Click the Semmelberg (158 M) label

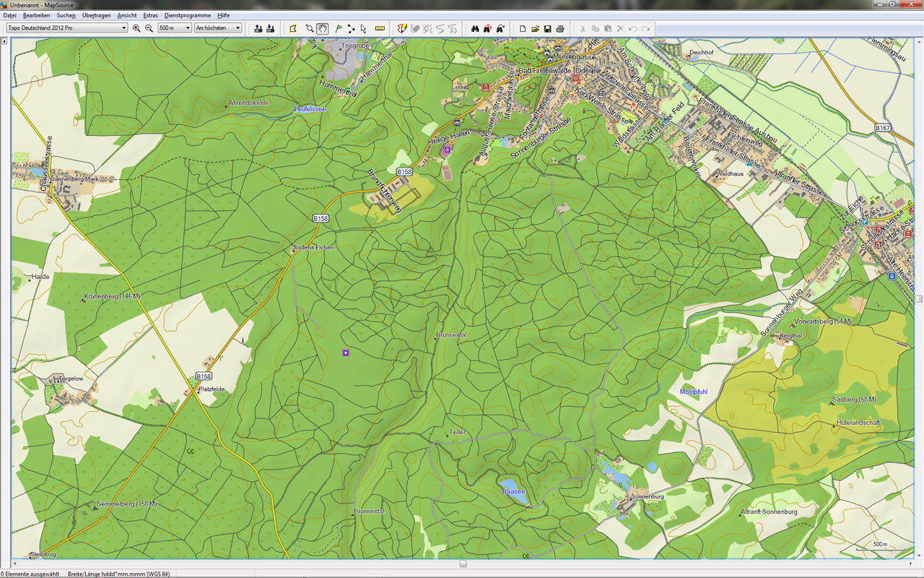(x=126, y=504)
